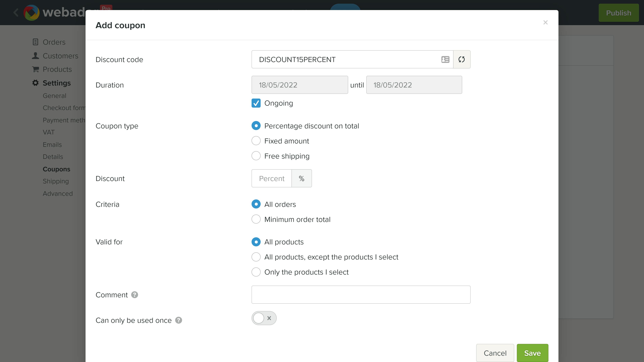Open the Orders section icon
The height and width of the screenshot is (362, 644).
pos(35,42)
